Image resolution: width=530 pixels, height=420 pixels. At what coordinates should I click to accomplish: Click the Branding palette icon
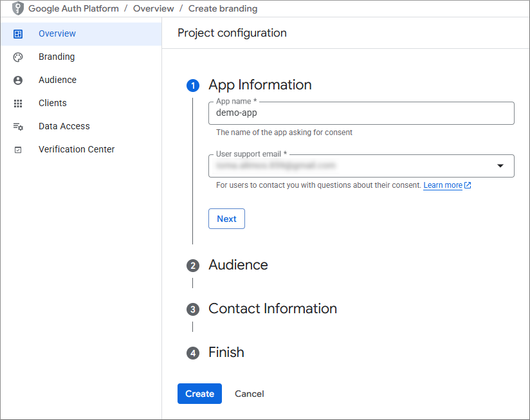18,57
